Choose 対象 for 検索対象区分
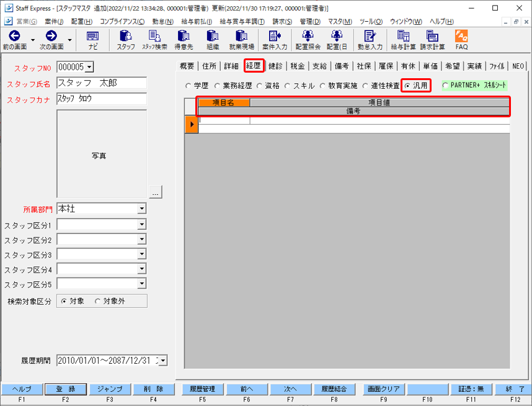The height and width of the screenshot is (406, 532). (64, 301)
